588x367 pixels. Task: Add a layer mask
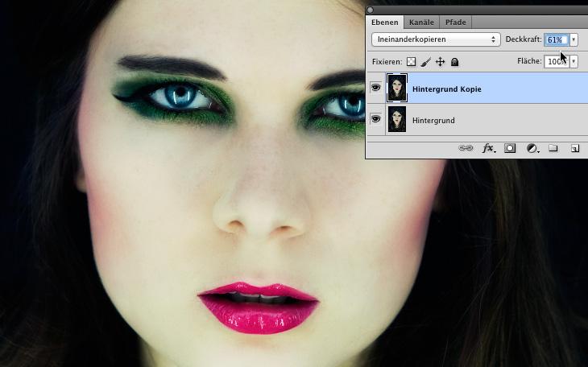pyautogui.click(x=510, y=148)
